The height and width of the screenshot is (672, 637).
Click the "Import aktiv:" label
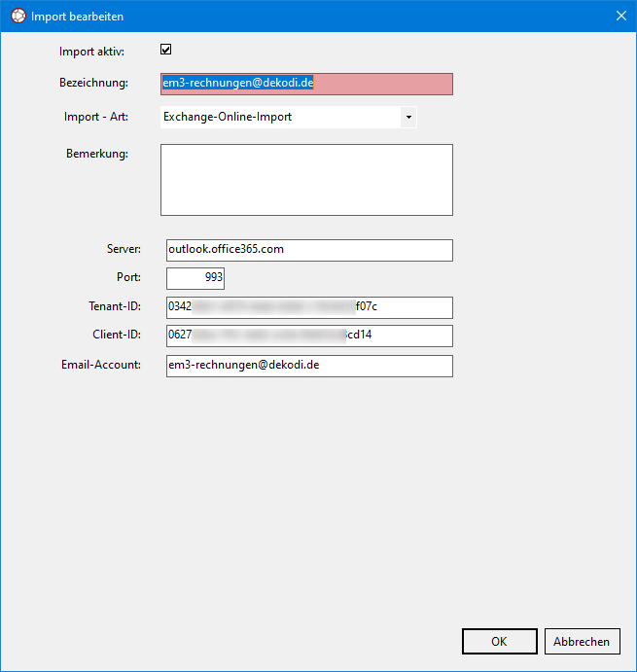(x=98, y=52)
